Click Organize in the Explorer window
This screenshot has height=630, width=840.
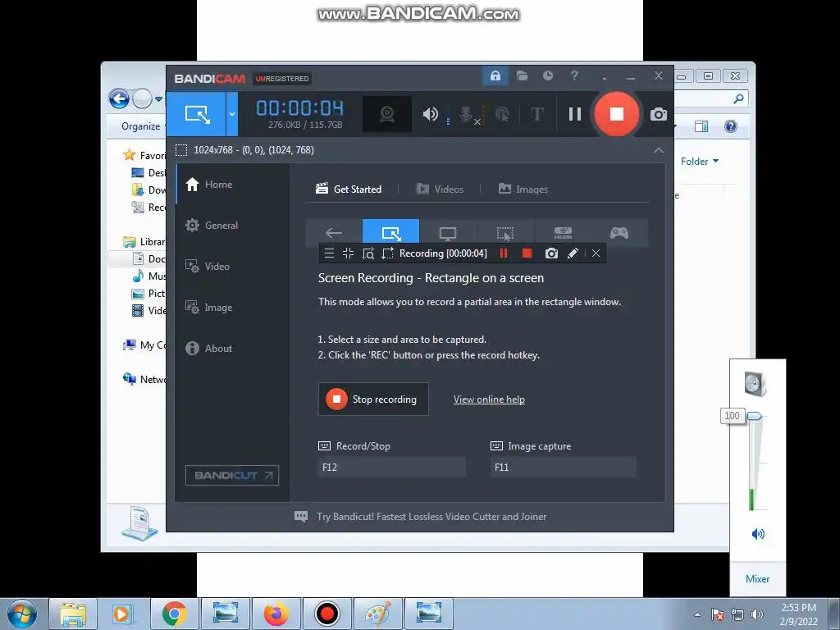[141, 126]
